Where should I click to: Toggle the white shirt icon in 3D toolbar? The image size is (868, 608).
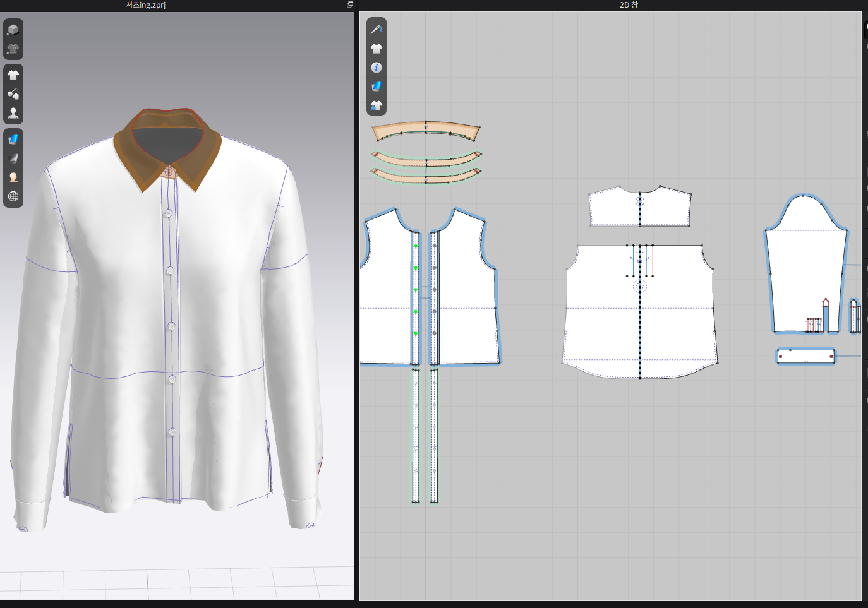point(13,75)
